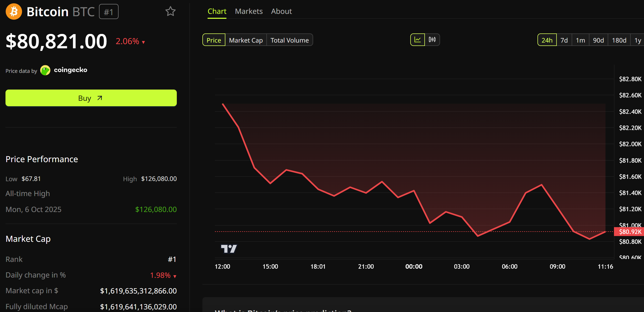This screenshot has width=644, height=312.
Task: Select the Total Volume chart metric
Action: [x=290, y=40]
